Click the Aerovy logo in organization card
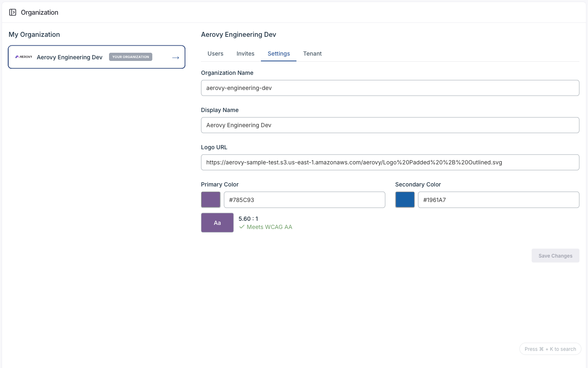 click(24, 57)
